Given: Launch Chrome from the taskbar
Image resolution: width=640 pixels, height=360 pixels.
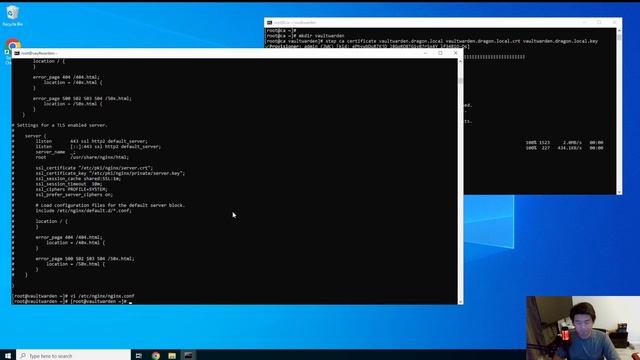Looking at the screenshot, I should pyautogui.click(x=156, y=356).
